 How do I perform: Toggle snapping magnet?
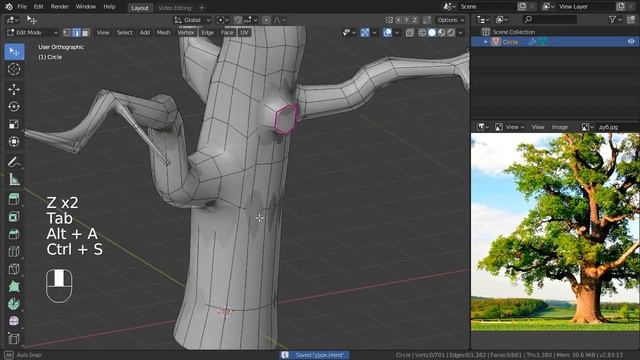pos(238,20)
